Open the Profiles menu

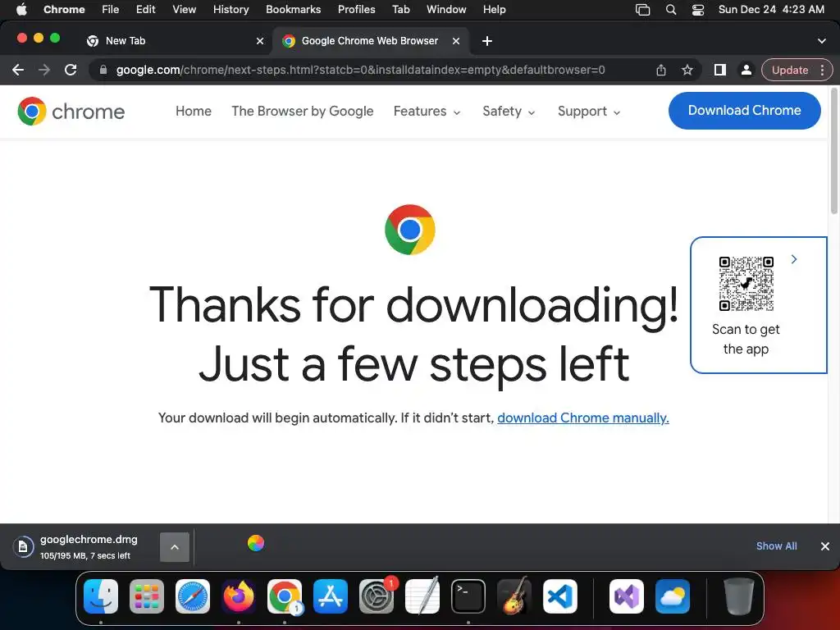click(x=356, y=9)
